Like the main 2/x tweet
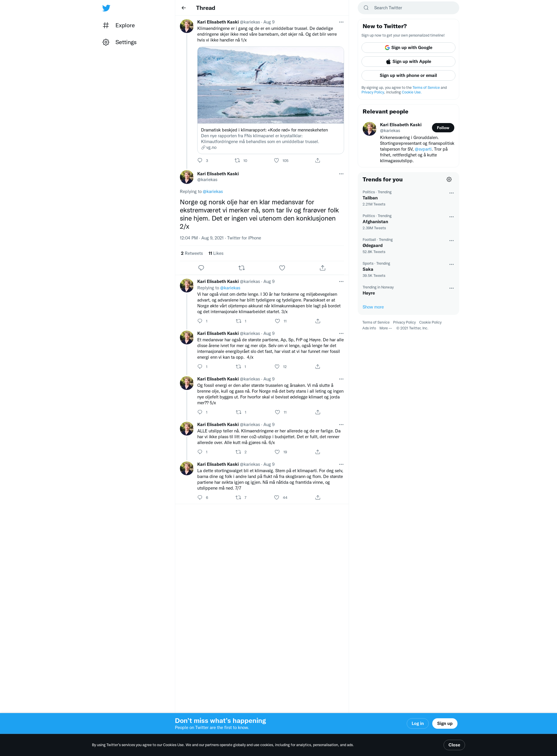Image resolution: width=557 pixels, height=756 pixels. point(282,268)
